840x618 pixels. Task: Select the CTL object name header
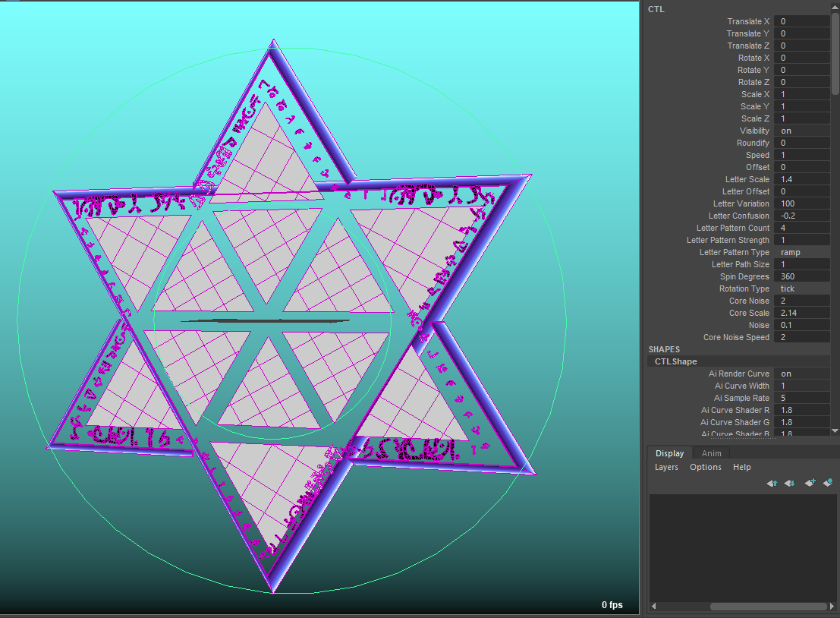(656, 9)
